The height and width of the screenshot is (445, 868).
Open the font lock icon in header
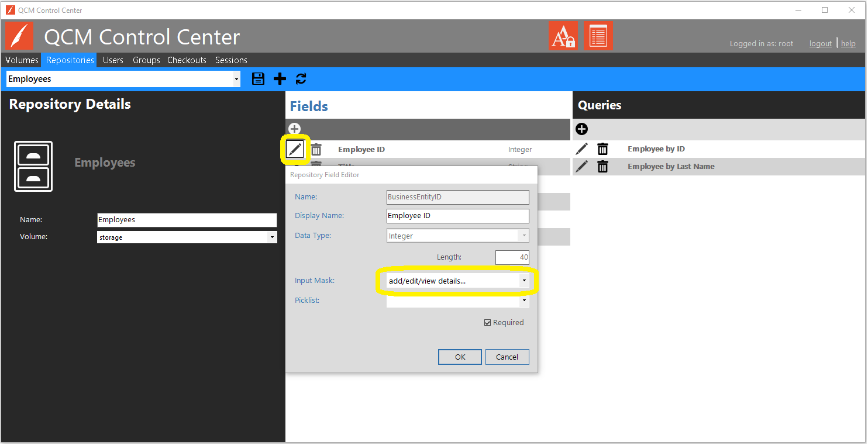563,36
